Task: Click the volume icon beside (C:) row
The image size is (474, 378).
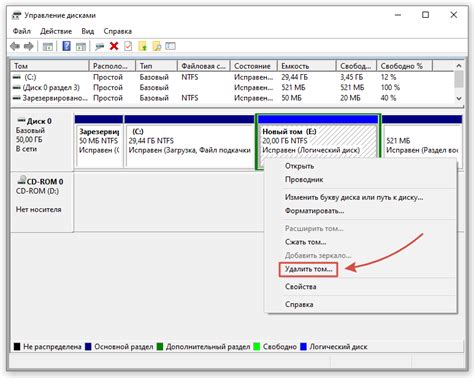Action: pos(16,77)
